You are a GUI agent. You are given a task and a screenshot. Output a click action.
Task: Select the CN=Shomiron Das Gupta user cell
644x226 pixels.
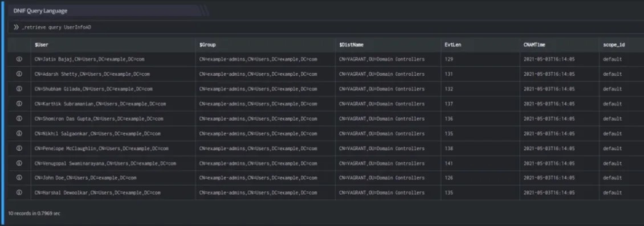[x=113, y=118]
